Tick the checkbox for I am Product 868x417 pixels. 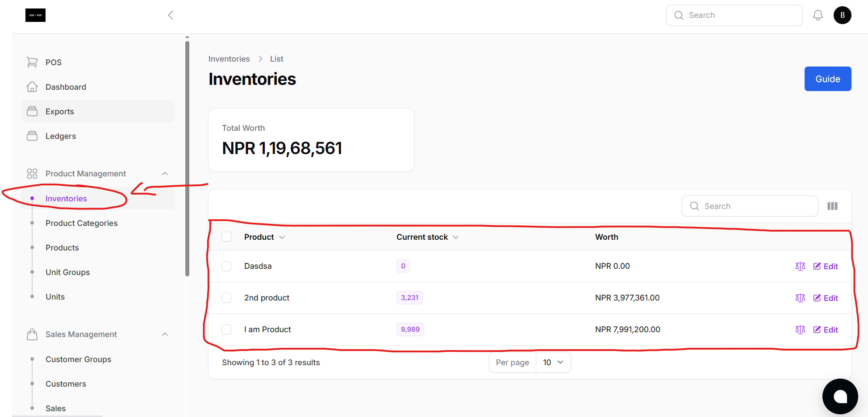tap(226, 329)
